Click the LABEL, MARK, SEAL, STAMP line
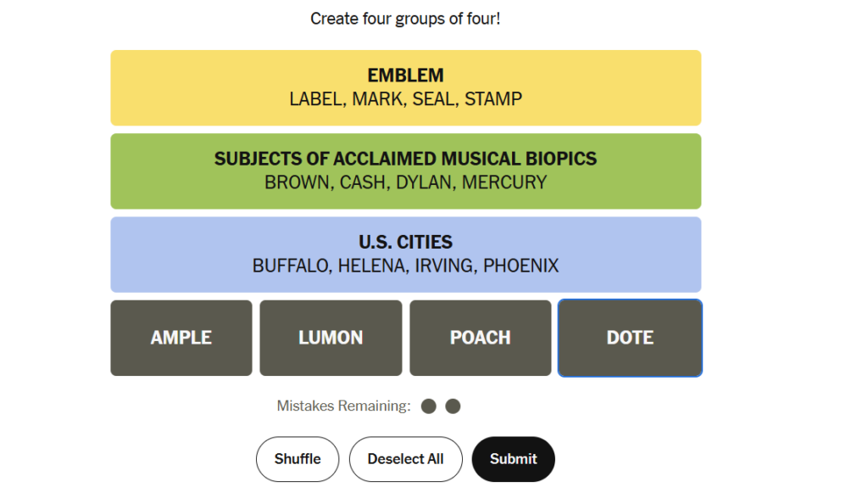 click(x=406, y=99)
